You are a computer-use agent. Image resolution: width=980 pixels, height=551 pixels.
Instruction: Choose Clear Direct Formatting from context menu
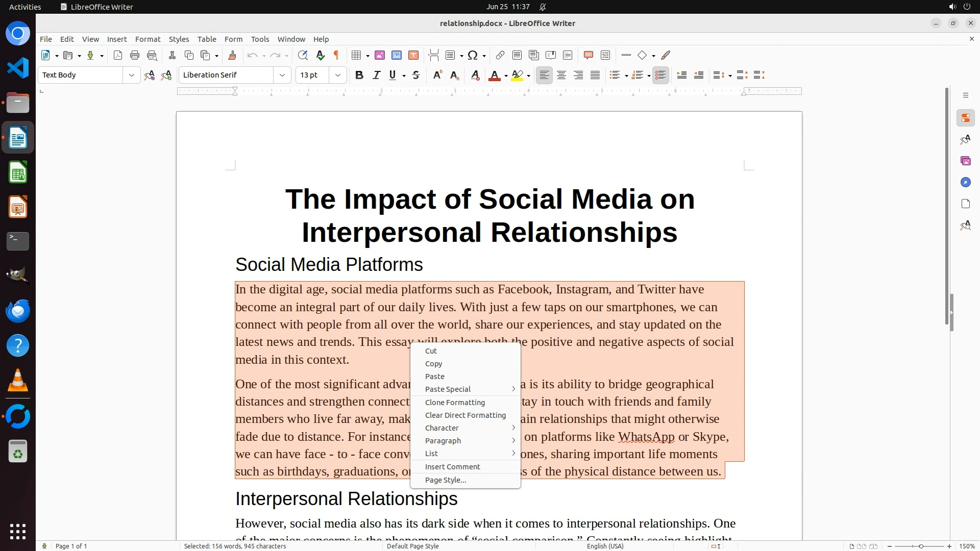465,415
